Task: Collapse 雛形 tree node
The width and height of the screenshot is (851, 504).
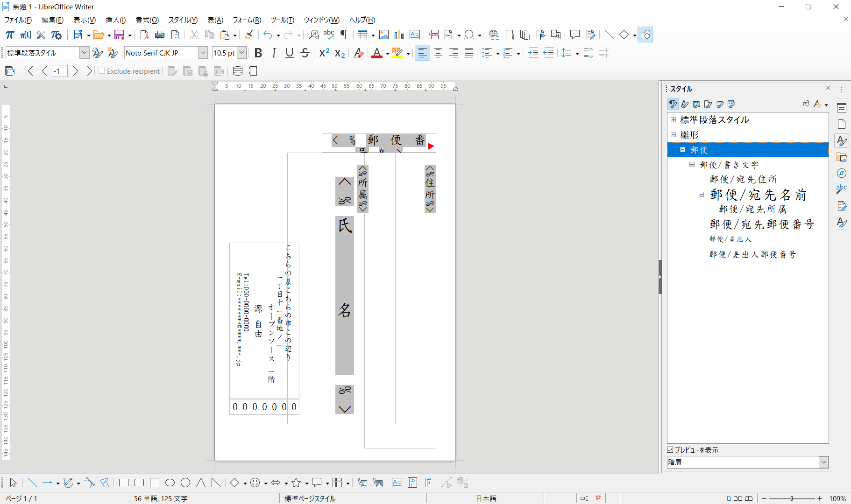Action: (x=674, y=134)
